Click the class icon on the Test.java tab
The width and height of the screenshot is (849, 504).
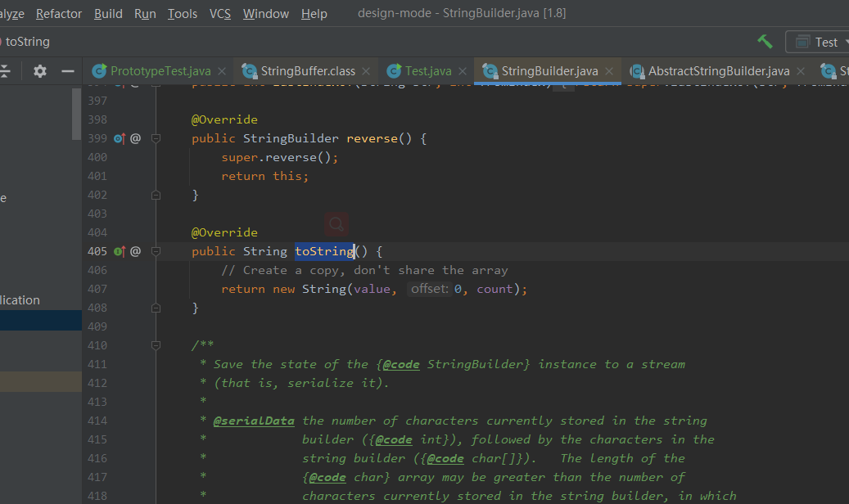pyautogui.click(x=395, y=71)
